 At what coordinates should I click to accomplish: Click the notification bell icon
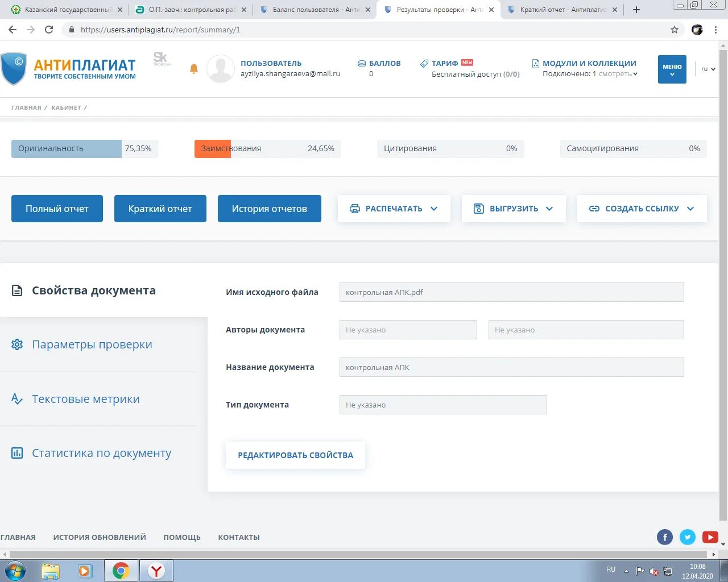[193, 69]
